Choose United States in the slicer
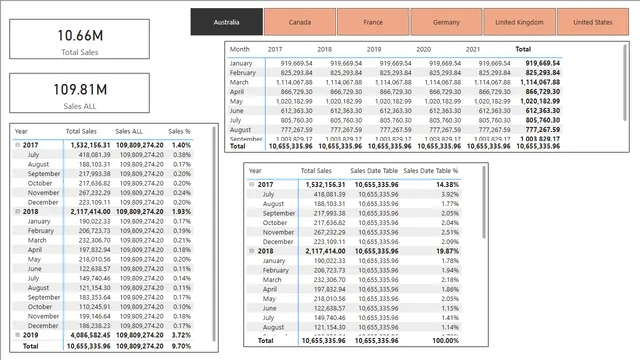Viewport: 640px width, 360px height. point(593,22)
